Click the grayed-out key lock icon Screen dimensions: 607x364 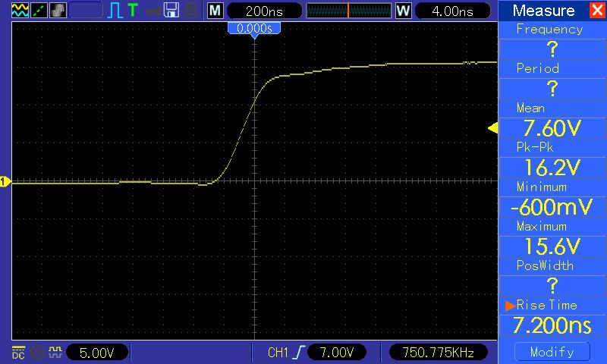pyautogui.click(x=153, y=11)
